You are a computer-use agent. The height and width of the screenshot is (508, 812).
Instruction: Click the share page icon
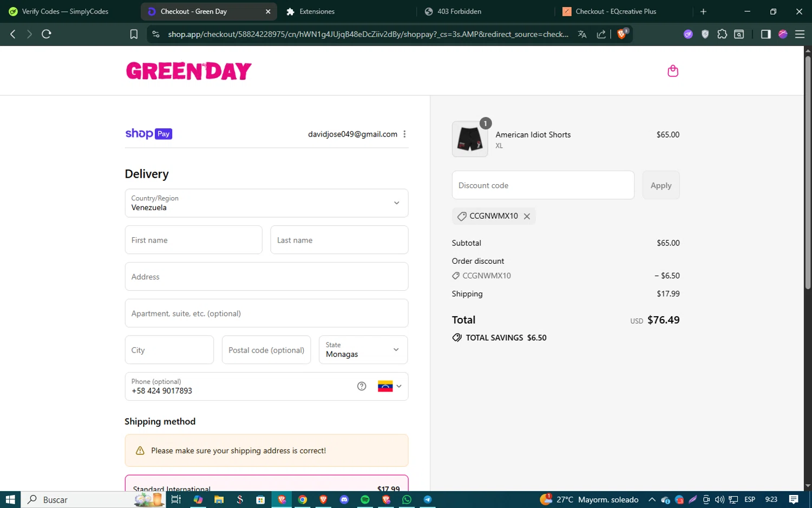[x=601, y=34]
